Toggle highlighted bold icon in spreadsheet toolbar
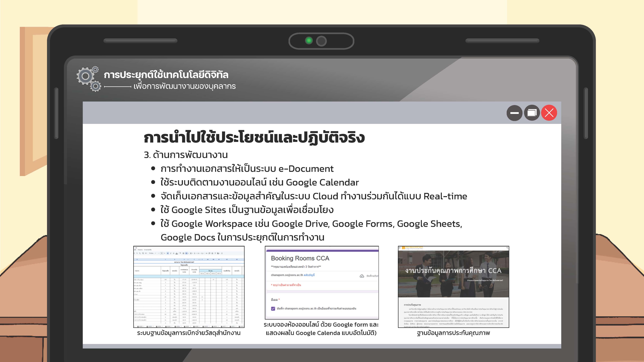This screenshot has height=362, width=644. coord(168,253)
